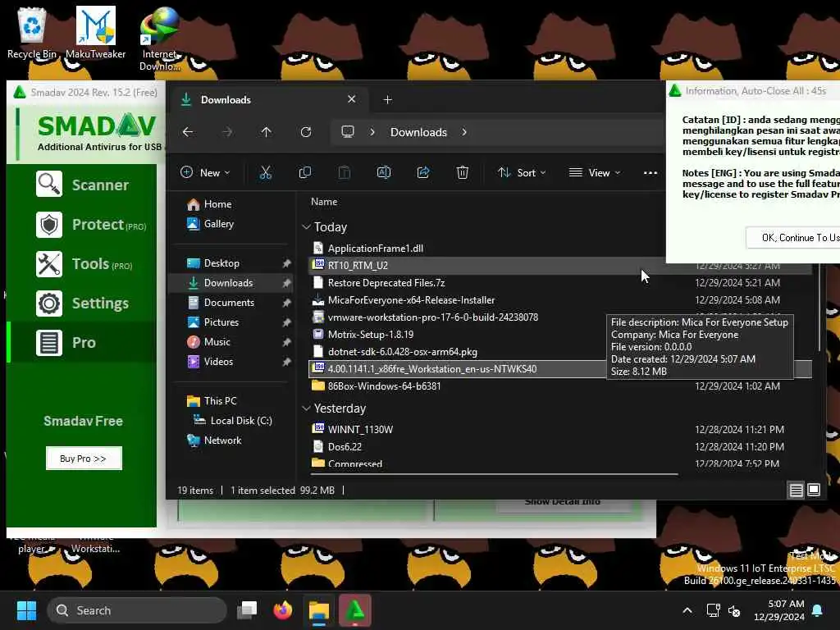Viewport: 840px width, 630px height.
Task: Click the Copy icon in Explorer toolbar
Action: coord(305,172)
